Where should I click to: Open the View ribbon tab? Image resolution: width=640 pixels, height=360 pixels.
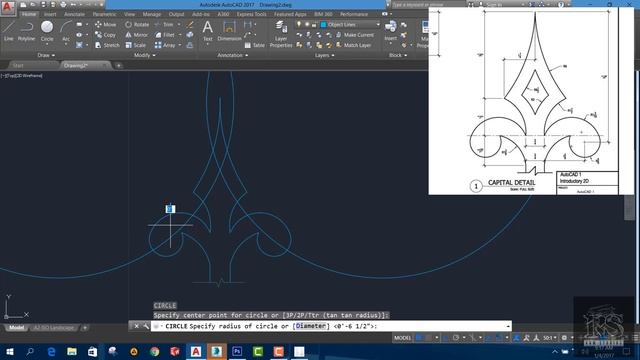tap(129, 14)
